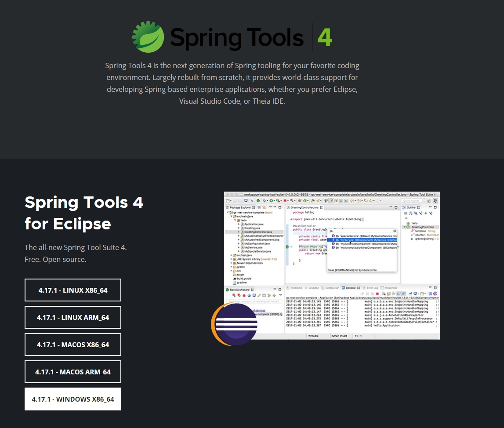This screenshot has width=504, height=428.
Task: Click the green Spring leaf gear logo
Action: pyautogui.click(x=148, y=37)
